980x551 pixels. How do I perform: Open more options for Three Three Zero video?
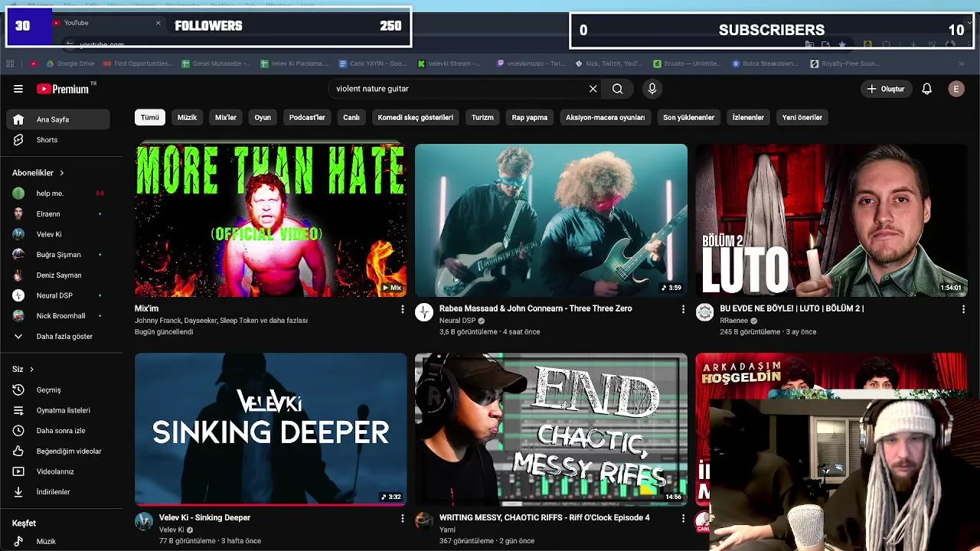[683, 309]
